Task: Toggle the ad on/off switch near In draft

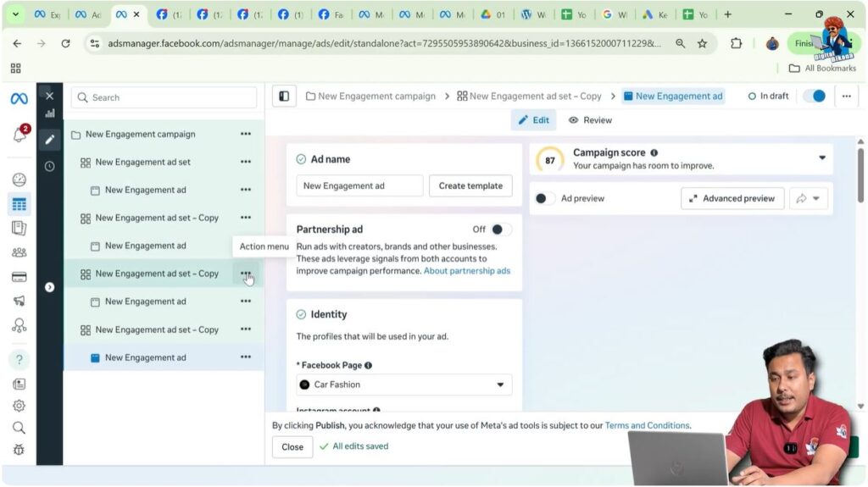Action: [x=815, y=97]
